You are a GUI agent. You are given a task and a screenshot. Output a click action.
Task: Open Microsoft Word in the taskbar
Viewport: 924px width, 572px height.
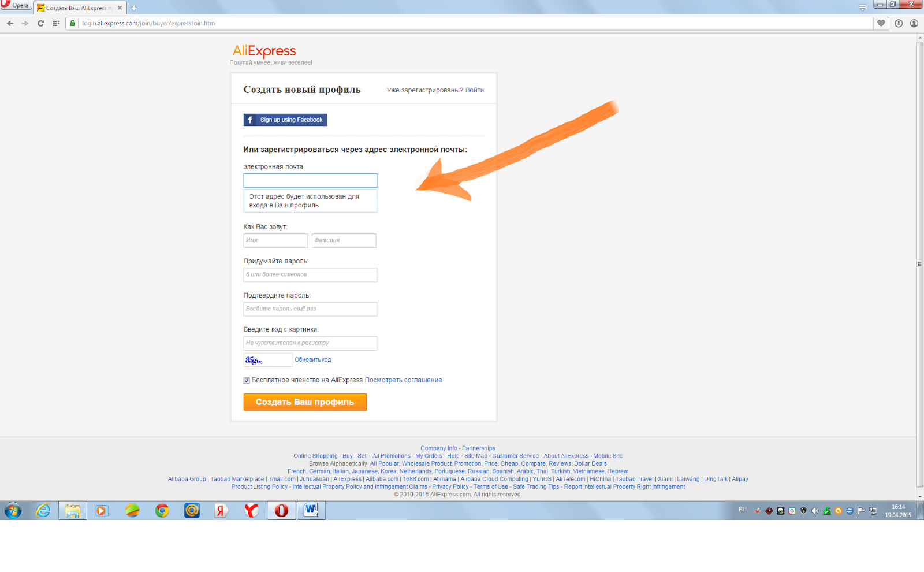tap(311, 510)
